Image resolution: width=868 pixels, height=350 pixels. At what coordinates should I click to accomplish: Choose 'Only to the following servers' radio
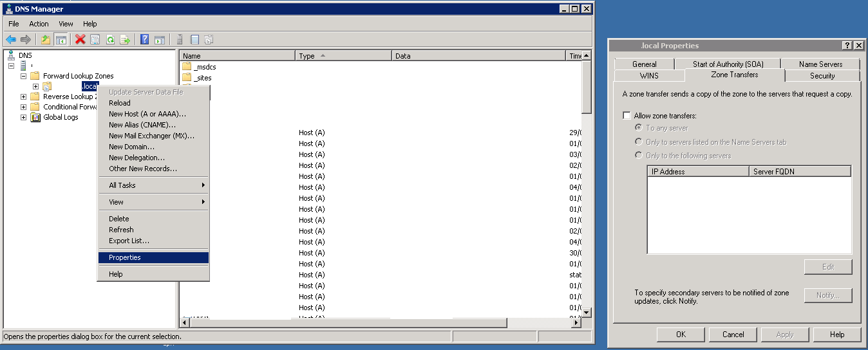639,155
